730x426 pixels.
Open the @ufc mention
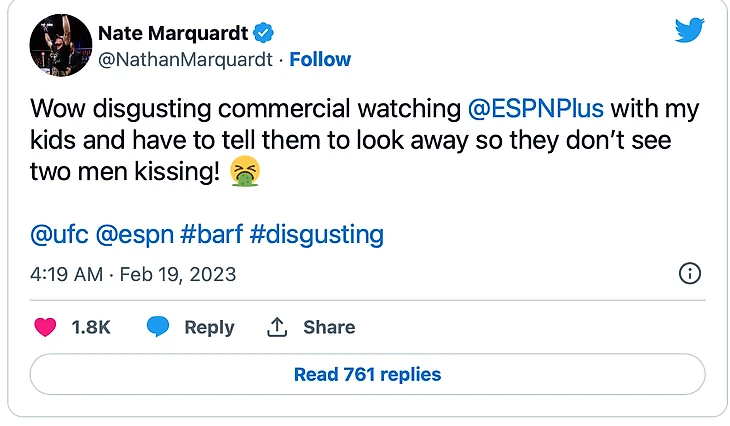click(x=60, y=235)
